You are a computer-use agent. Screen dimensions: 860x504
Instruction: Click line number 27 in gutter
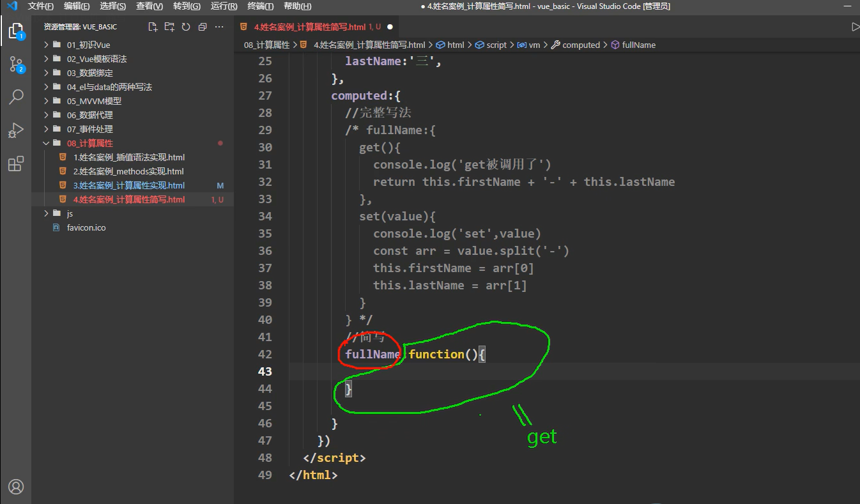tap(265, 96)
